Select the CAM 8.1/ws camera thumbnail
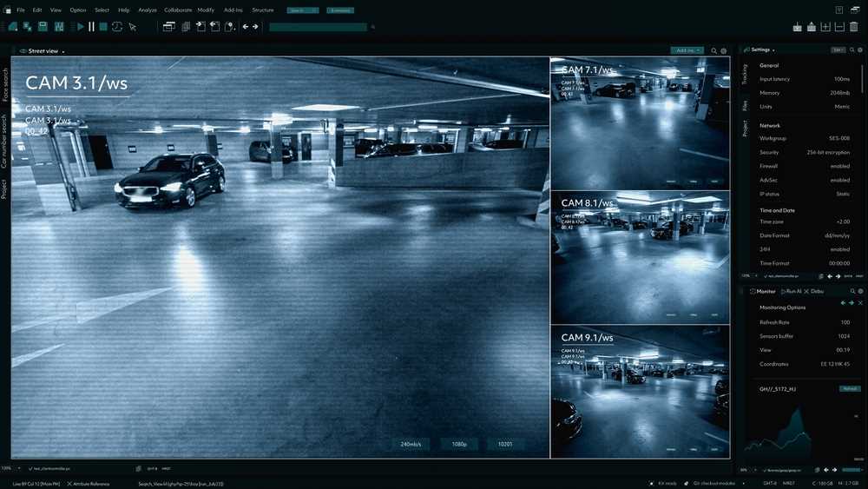Screen dimensions: 868x489 [x=640, y=257]
